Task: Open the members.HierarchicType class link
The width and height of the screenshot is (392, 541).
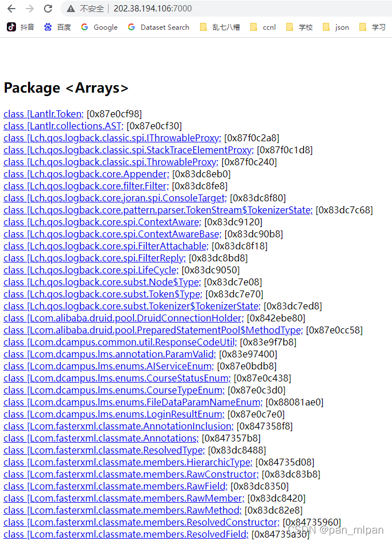Action: click(x=128, y=462)
